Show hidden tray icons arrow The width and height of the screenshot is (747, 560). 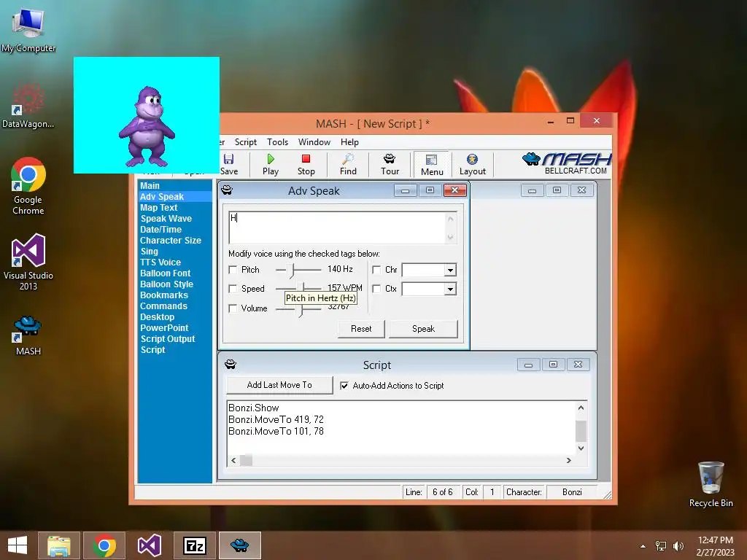click(643, 546)
